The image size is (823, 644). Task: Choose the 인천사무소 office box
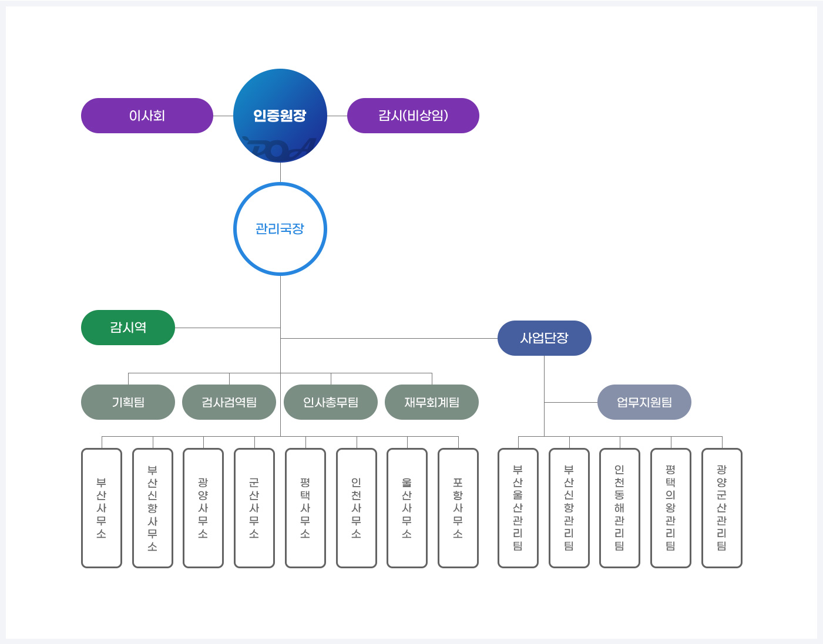[x=357, y=508]
